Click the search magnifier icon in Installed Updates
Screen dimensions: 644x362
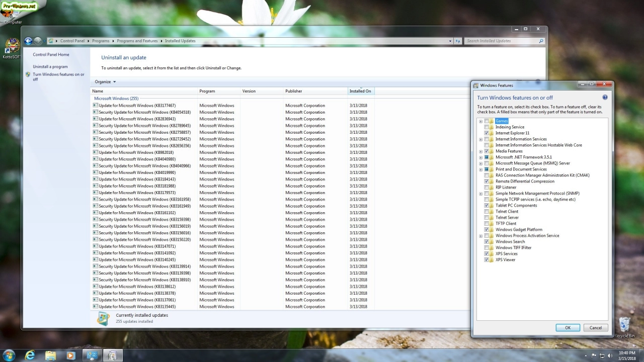541,41
